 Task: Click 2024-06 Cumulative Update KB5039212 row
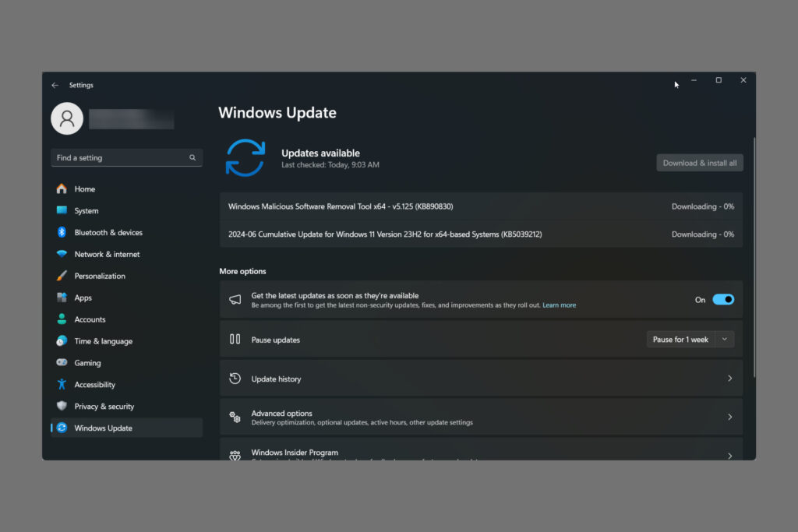[x=481, y=234]
